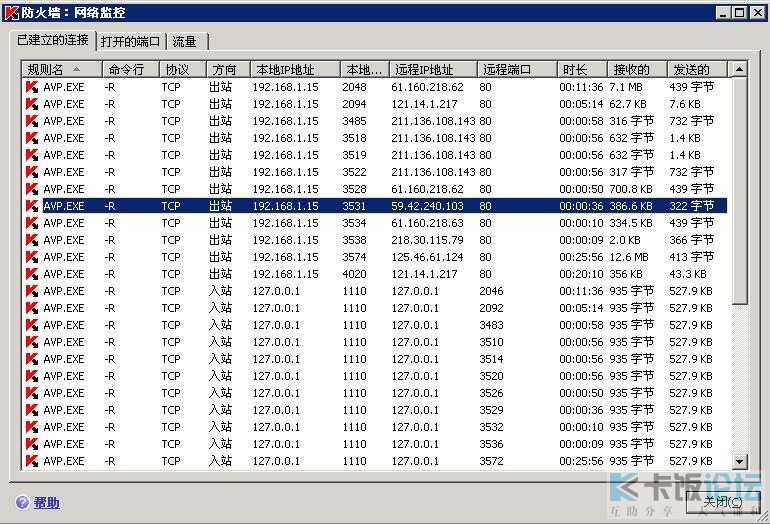
Task: Click the icon of row with remote port 2046
Action: pos(32,291)
